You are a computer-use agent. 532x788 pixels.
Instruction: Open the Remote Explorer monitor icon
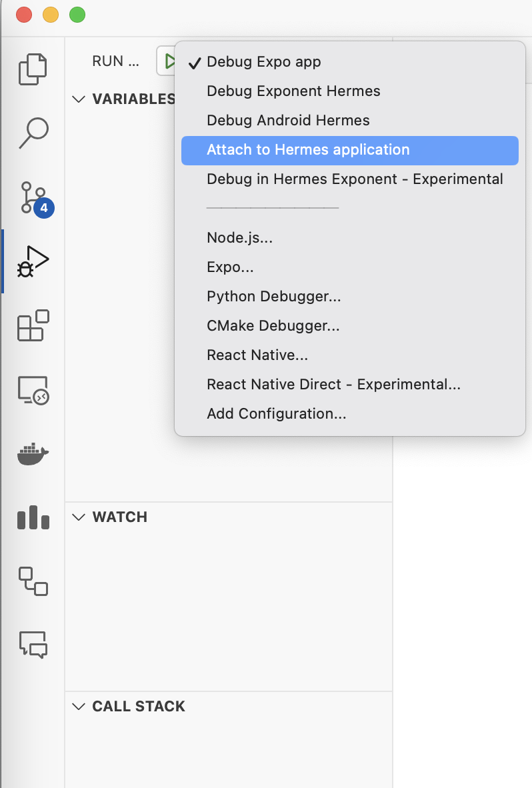(33, 390)
